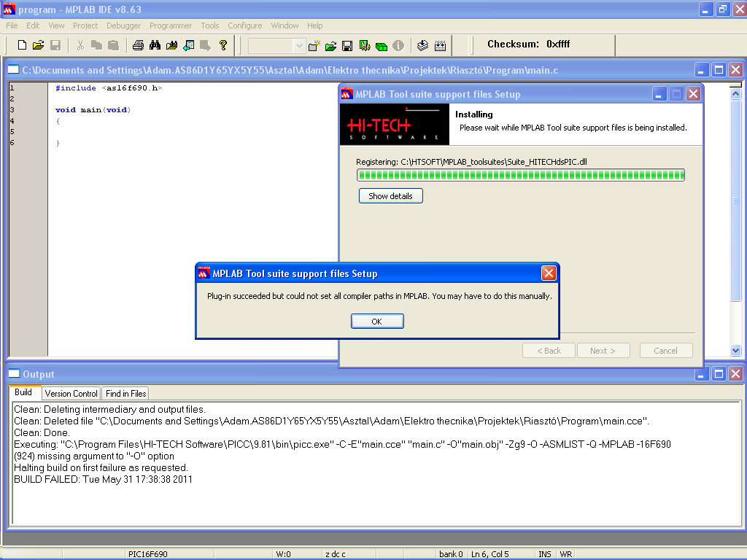The width and height of the screenshot is (747, 560).
Task: Open the build configuration dropdown
Action: coord(298,46)
